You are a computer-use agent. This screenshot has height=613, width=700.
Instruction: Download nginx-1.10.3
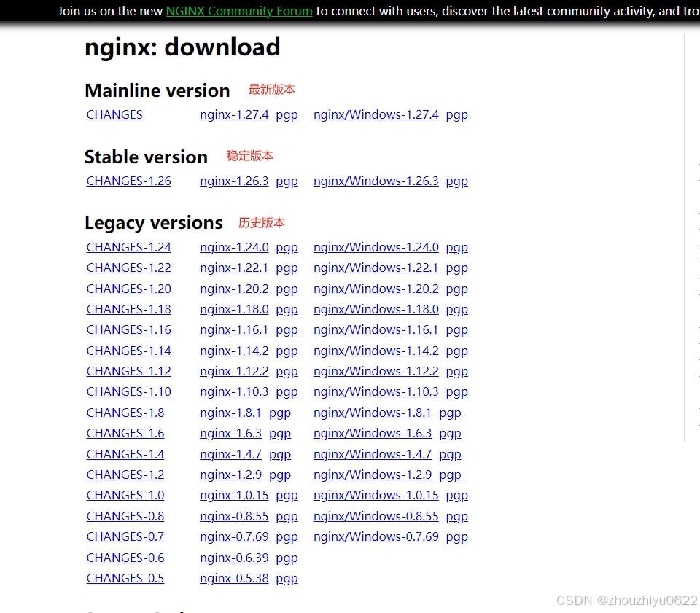click(x=234, y=391)
